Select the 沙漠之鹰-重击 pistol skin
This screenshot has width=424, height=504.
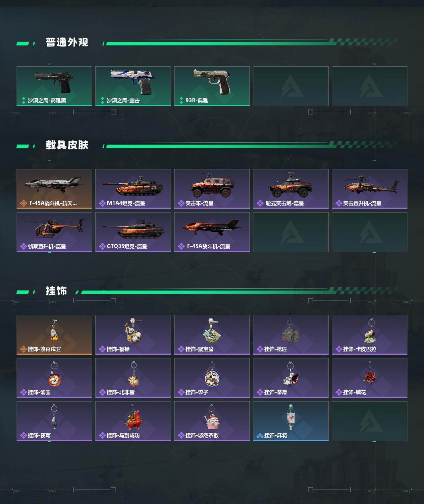pos(133,86)
